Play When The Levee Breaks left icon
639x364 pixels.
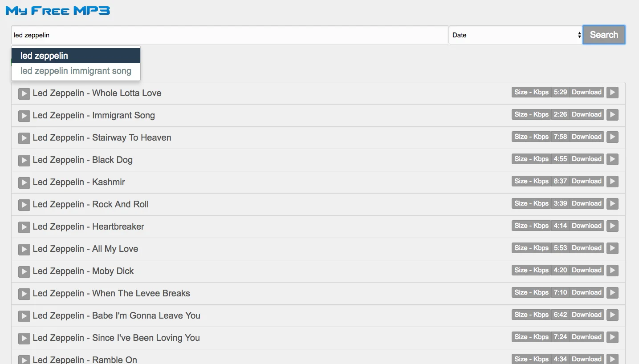(24, 294)
